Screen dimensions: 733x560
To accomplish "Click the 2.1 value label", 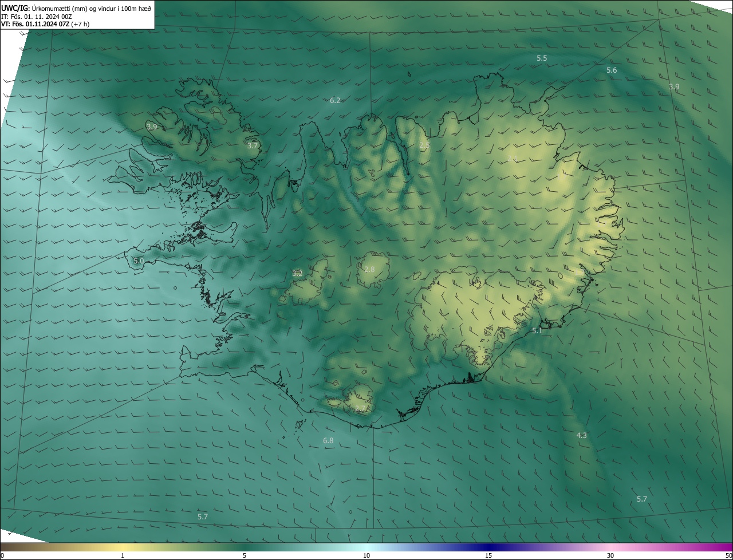I will point(513,159).
